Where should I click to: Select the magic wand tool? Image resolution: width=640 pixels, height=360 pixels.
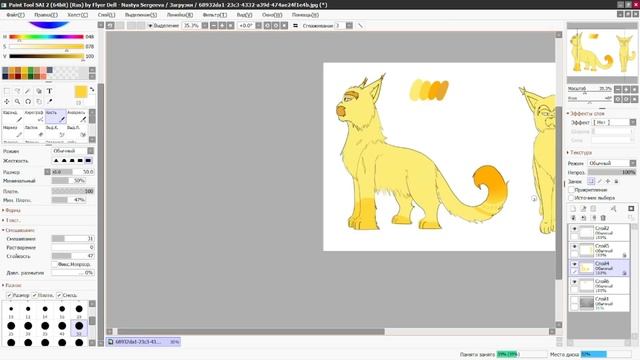point(28,91)
